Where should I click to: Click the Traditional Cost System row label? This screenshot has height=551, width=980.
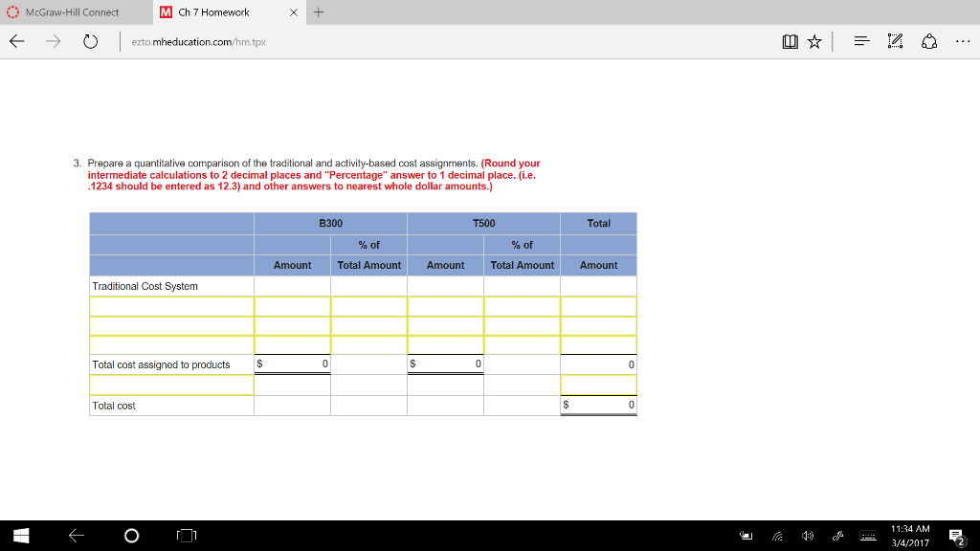tap(145, 286)
